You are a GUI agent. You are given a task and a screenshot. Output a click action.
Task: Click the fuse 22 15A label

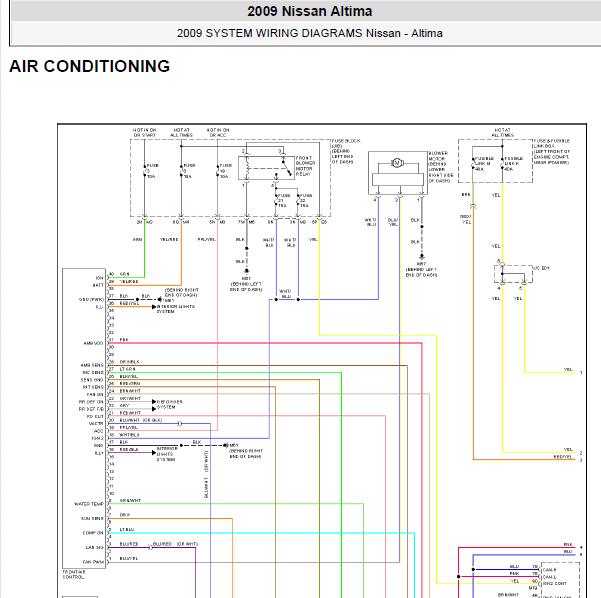(x=305, y=200)
